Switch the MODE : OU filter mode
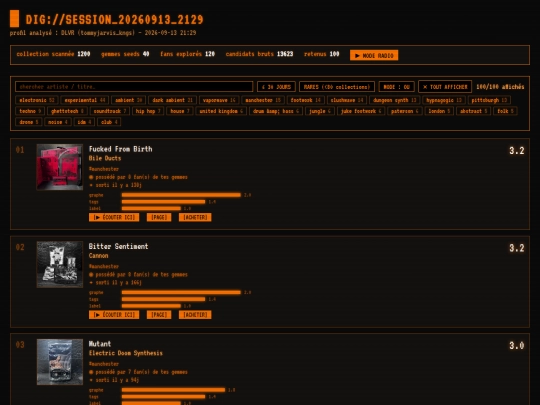This screenshot has width=540, height=405. point(396,87)
